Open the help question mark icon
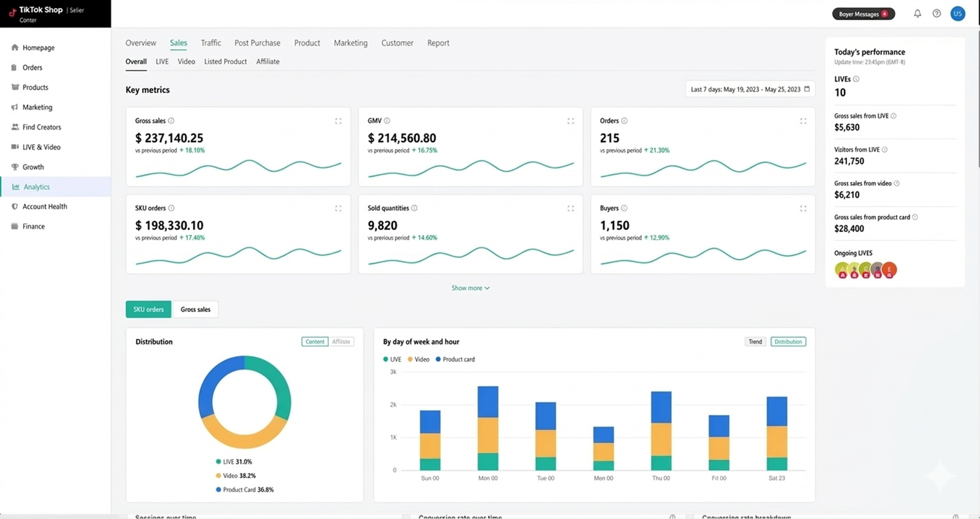The width and height of the screenshot is (980, 519). pos(937,13)
